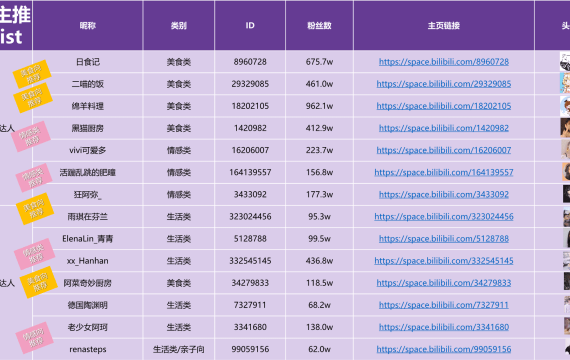570x360 pixels.
Task: Click 美食类 category in 阿菜奇妙厨房 row
Action: (178, 283)
